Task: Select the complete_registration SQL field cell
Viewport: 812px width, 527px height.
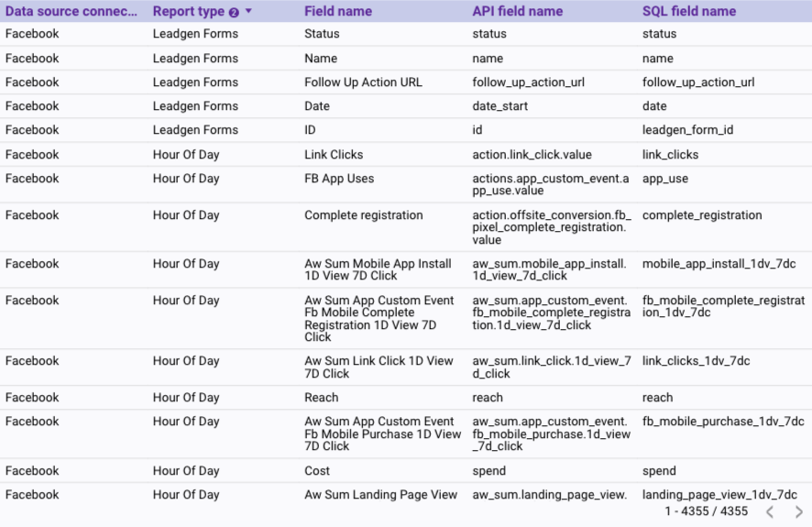Action: [x=702, y=215]
